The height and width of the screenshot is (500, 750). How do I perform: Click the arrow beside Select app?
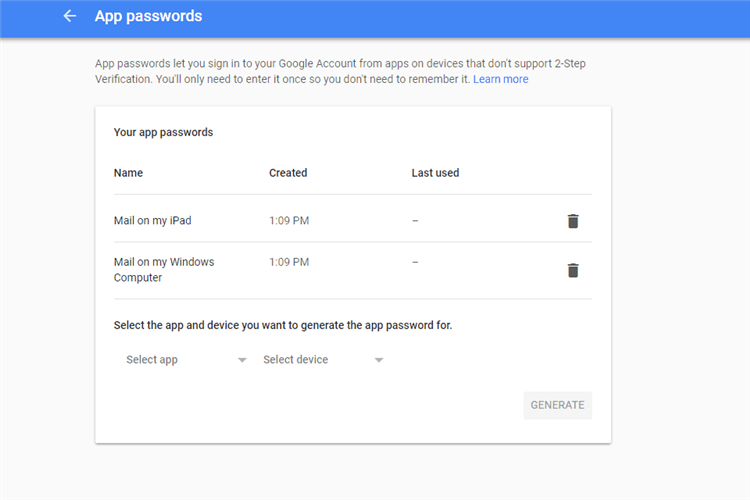point(242,360)
